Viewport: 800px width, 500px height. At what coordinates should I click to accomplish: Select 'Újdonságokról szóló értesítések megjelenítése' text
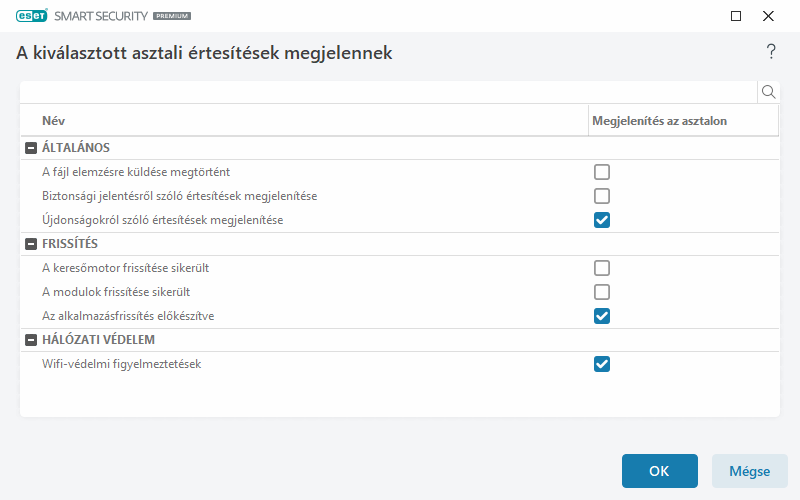162,220
